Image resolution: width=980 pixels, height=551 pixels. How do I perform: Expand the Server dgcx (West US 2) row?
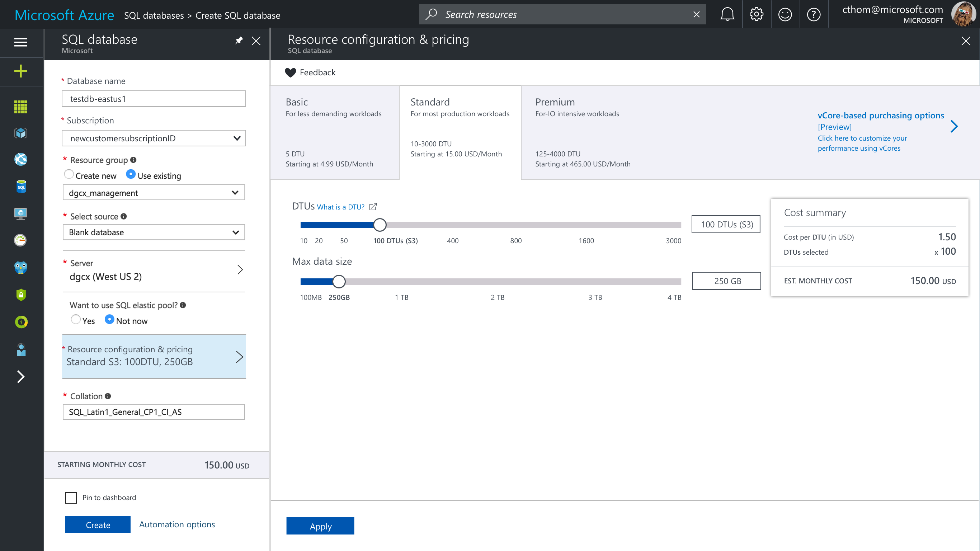pos(154,270)
